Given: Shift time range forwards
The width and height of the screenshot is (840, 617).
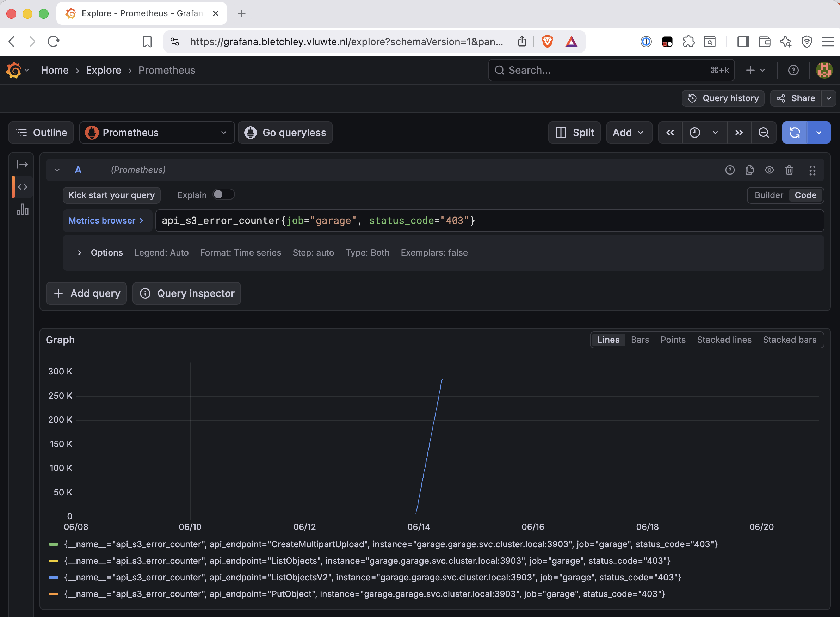Looking at the screenshot, I should click(x=739, y=133).
